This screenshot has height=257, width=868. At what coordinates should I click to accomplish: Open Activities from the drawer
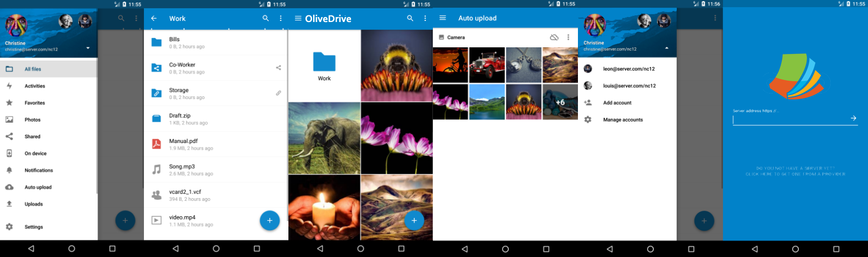48,86
